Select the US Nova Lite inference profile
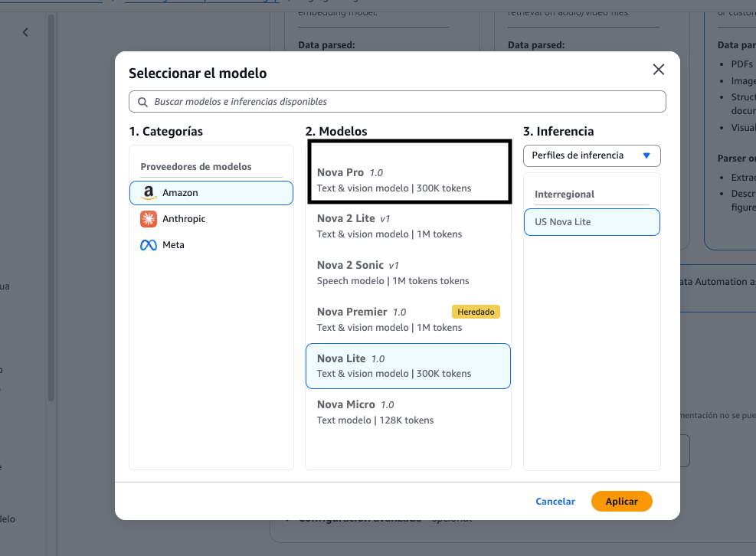This screenshot has height=556, width=756. (x=591, y=222)
